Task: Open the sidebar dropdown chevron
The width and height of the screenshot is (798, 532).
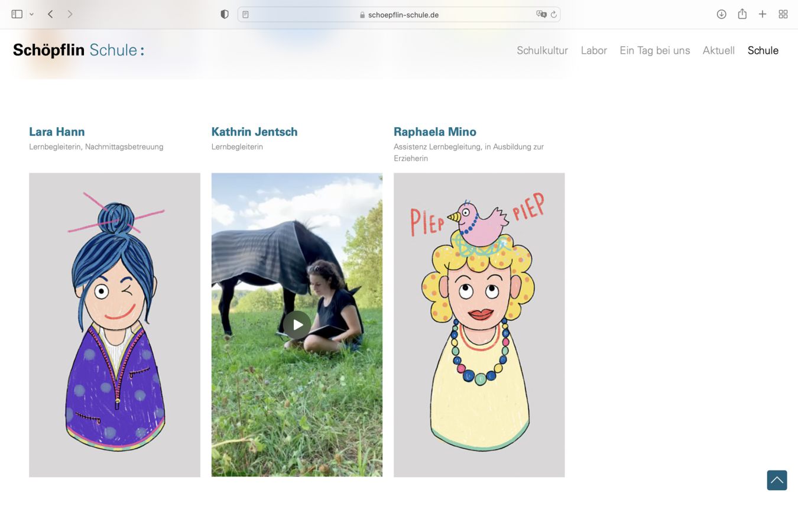Action: (x=31, y=14)
